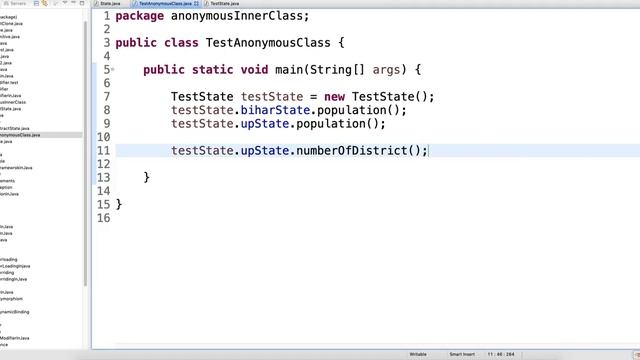Open the ...usInnerClass item in explorer
640x360 pixels.
(x=13, y=102)
